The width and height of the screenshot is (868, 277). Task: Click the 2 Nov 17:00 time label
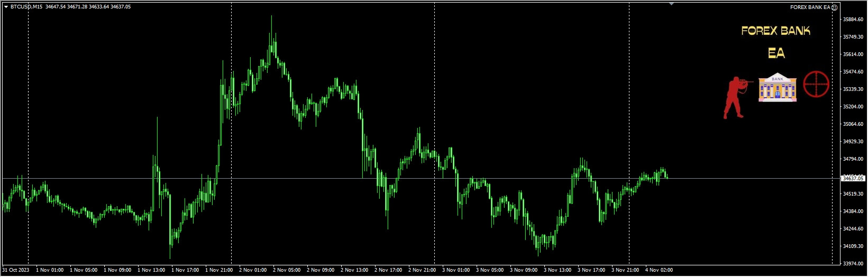[388, 270]
